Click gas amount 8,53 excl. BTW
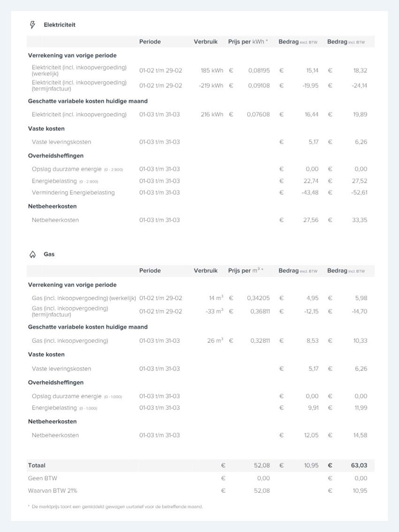The height and width of the screenshot is (532, 399). coord(313,340)
